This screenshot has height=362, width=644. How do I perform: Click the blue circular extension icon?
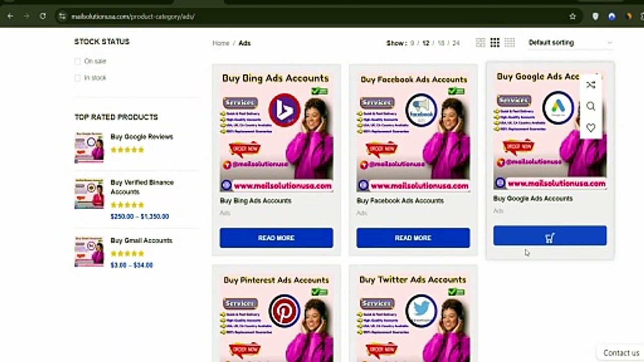click(x=612, y=16)
